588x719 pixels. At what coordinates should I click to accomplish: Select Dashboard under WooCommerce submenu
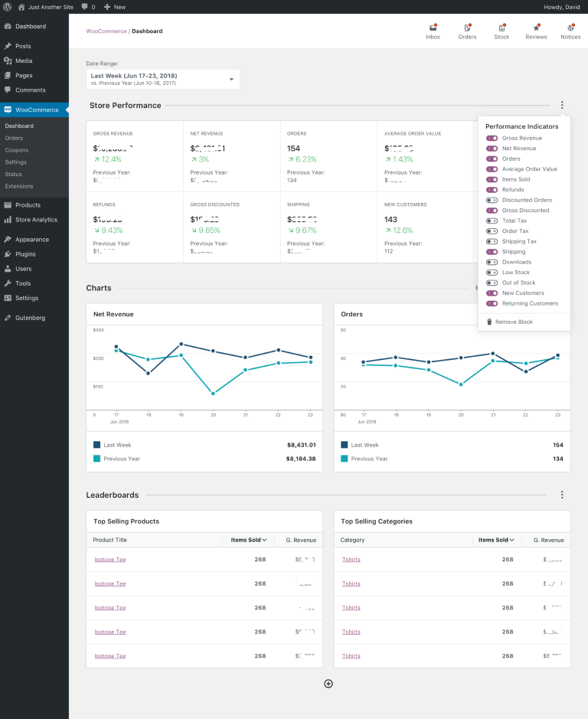tap(19, 126)
